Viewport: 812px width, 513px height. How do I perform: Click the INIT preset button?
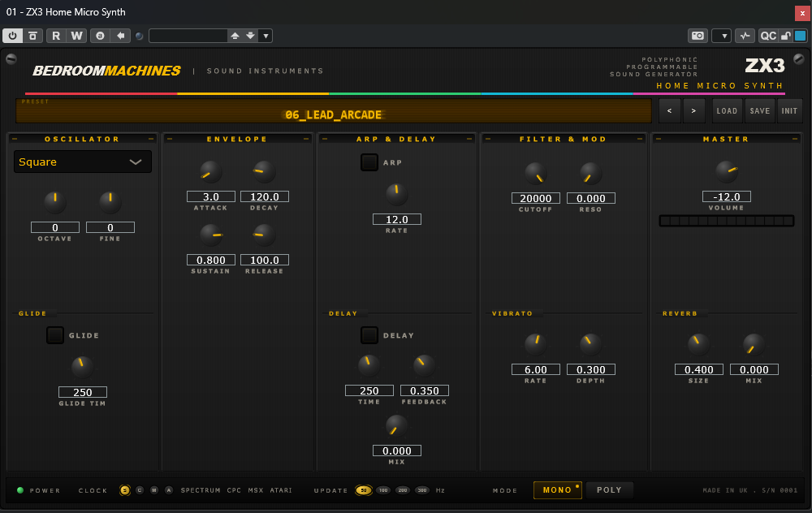click(789, 110)
